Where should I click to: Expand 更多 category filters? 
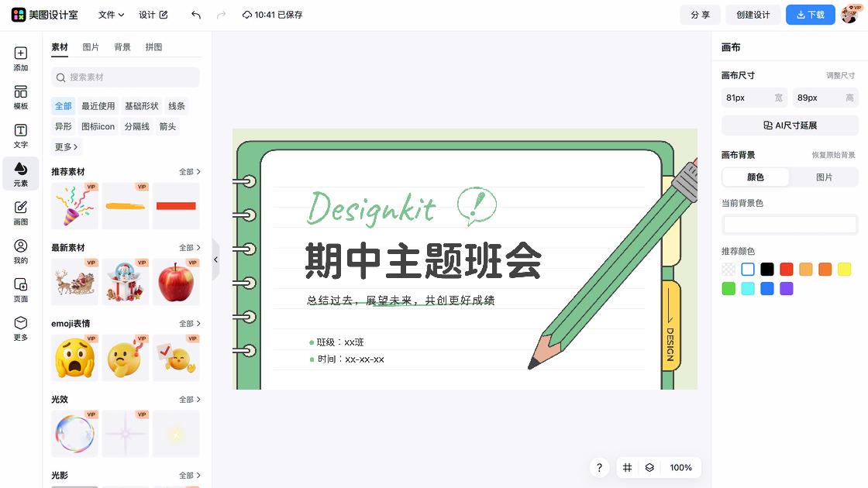(66, 146)
